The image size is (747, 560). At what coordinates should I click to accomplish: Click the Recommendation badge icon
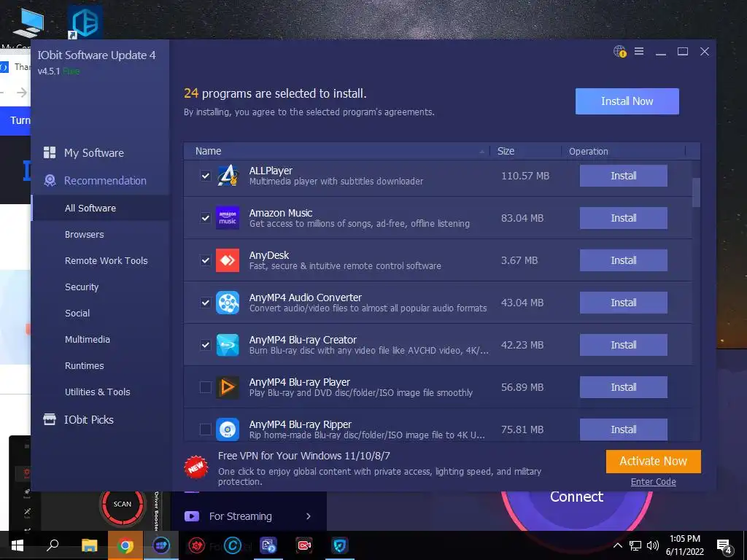click(x=50, y=180)
